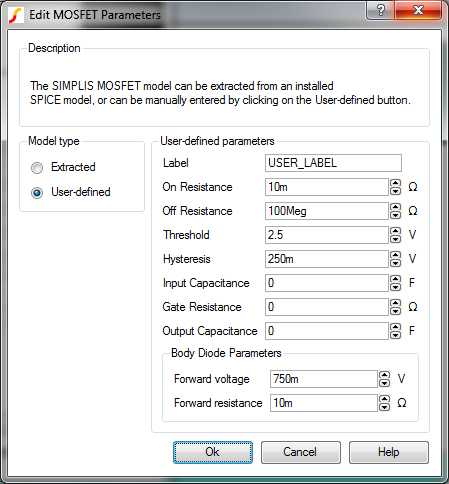
Task: Increase Gate Resistance with up stepper arrow
Action: (395, 303)
